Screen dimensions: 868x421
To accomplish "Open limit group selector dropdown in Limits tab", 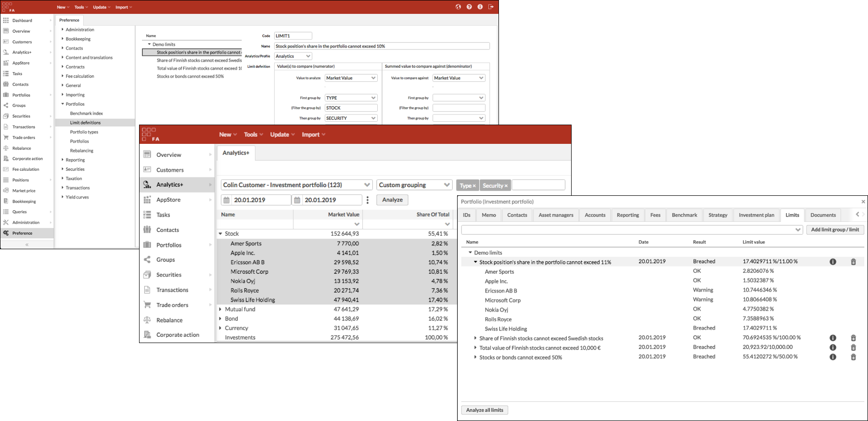I will click(x=632, y=230).
